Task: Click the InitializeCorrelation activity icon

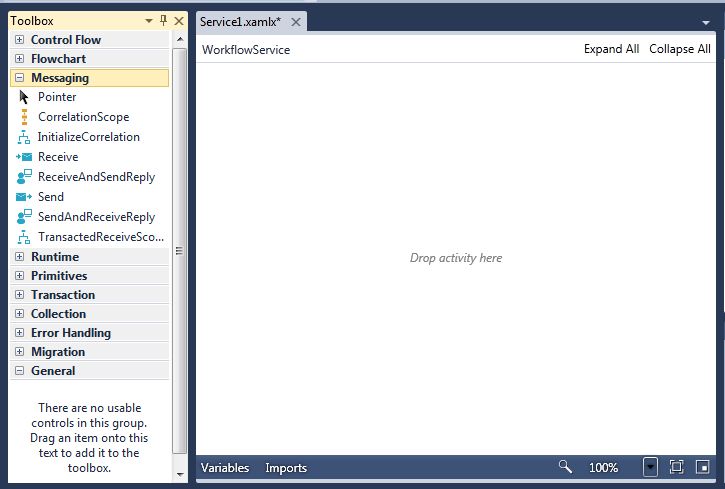Action: [24, 137]
